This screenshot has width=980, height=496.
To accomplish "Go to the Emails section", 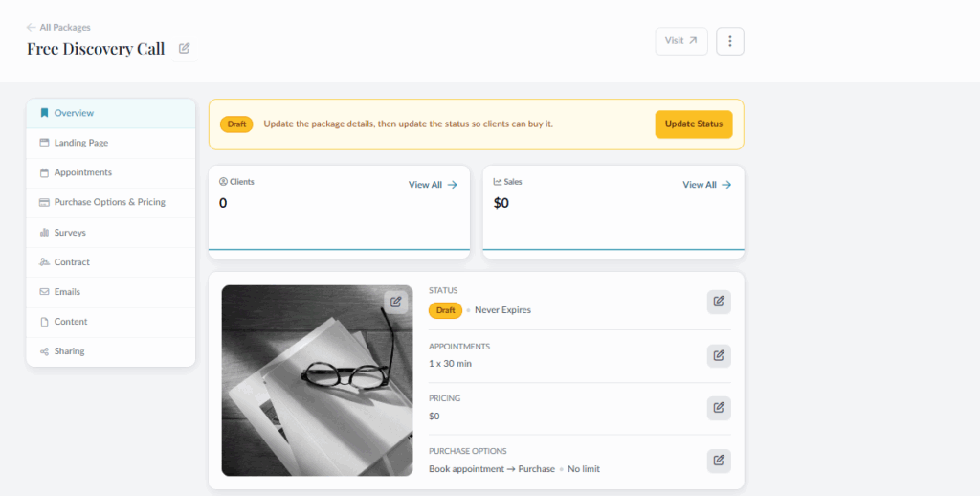I will pos(67,292).
